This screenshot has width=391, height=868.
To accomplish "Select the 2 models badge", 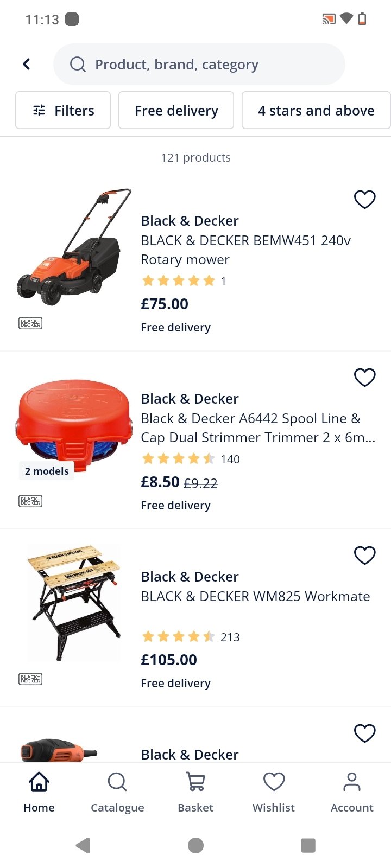I will point(47,471).
